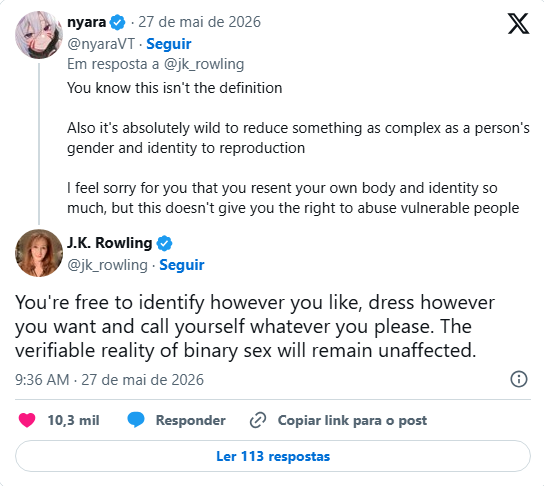Open the tweet info circle icon
The width and height of the screenshot is (544, 486).
[x=519, y=379]
